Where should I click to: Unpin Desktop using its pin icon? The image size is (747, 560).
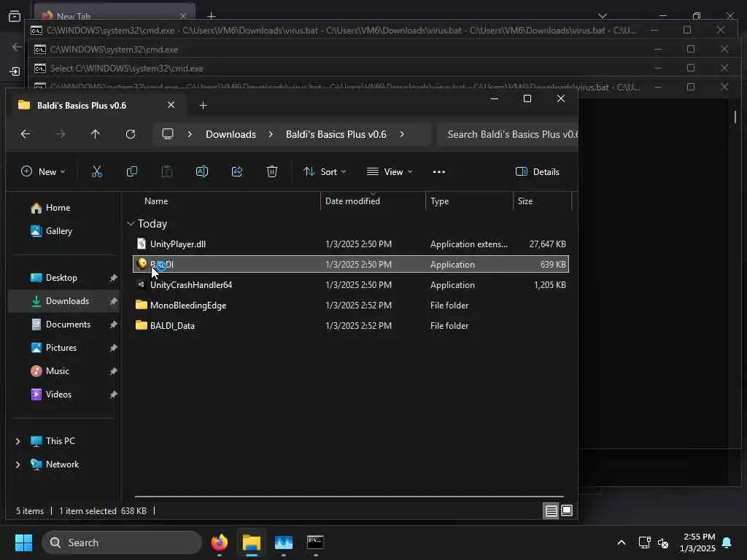click(x=113, y=278)
